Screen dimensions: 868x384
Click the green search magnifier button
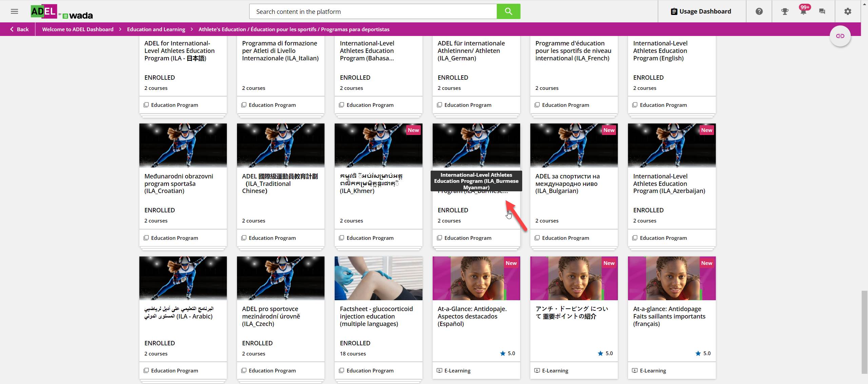tap(508, 12)
